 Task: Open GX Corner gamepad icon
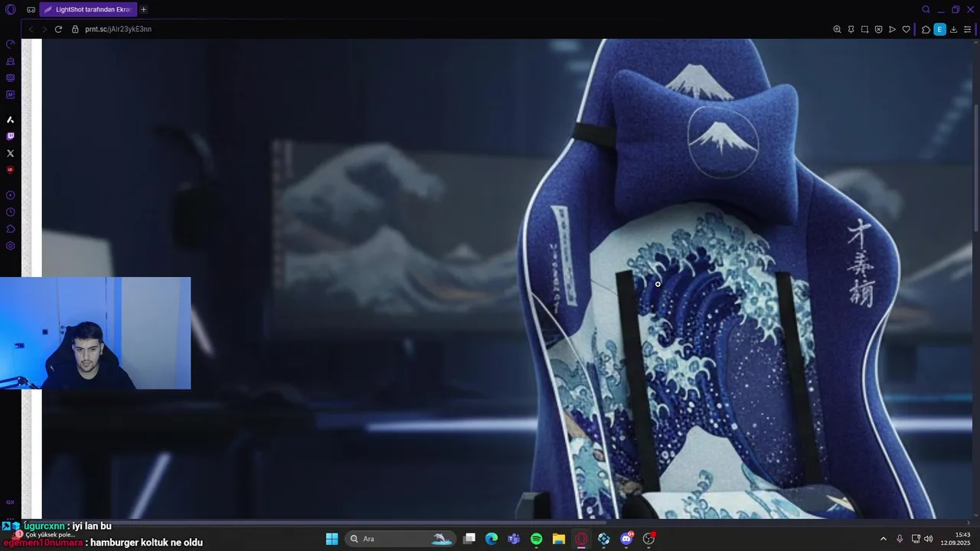coord(31,9)
